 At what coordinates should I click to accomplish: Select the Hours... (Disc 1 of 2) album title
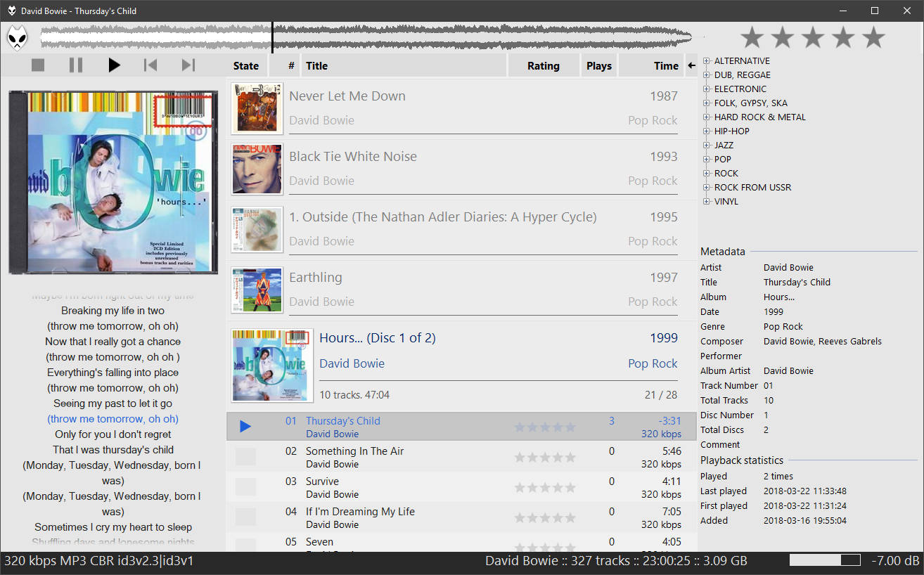pyautogui.click(x=378, y=338)
